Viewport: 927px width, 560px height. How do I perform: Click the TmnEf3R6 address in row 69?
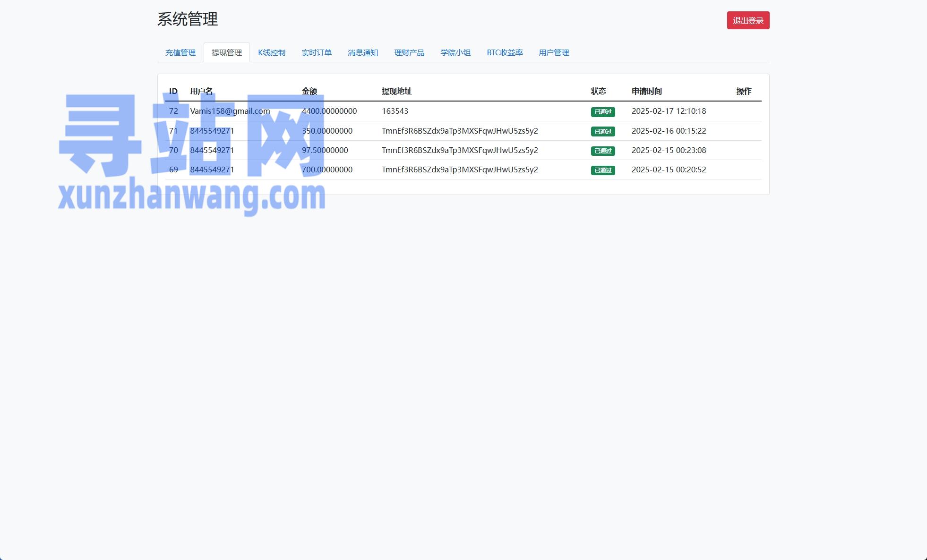(460, 170)
